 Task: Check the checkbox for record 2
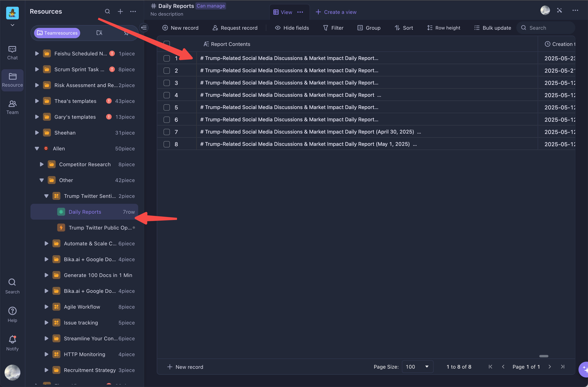tap(167, 71)
